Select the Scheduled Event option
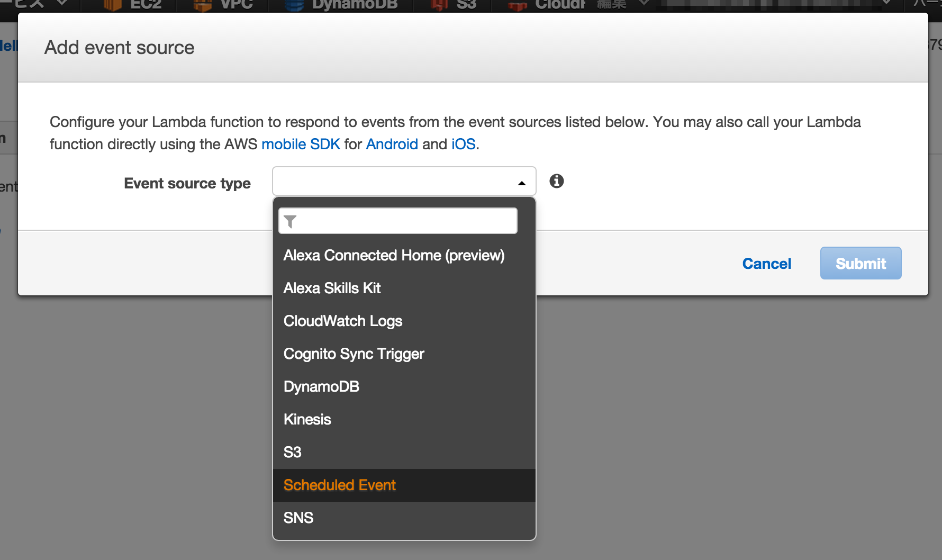This screenshot has width=942, height=560. [x=339, y=485]
